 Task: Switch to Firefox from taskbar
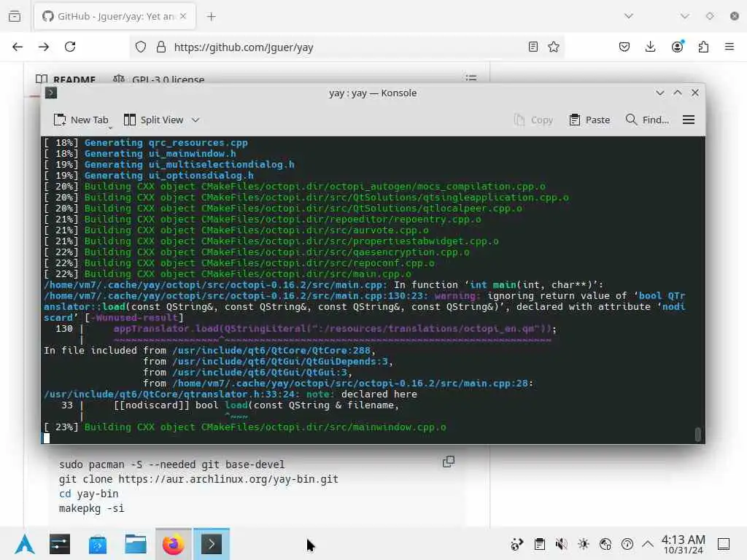coord(174,544)
